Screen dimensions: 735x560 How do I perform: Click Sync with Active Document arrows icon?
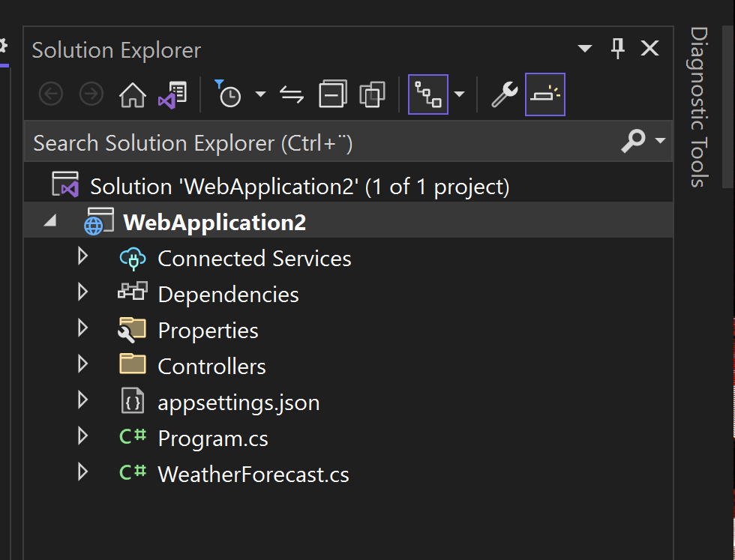[292, 94]
